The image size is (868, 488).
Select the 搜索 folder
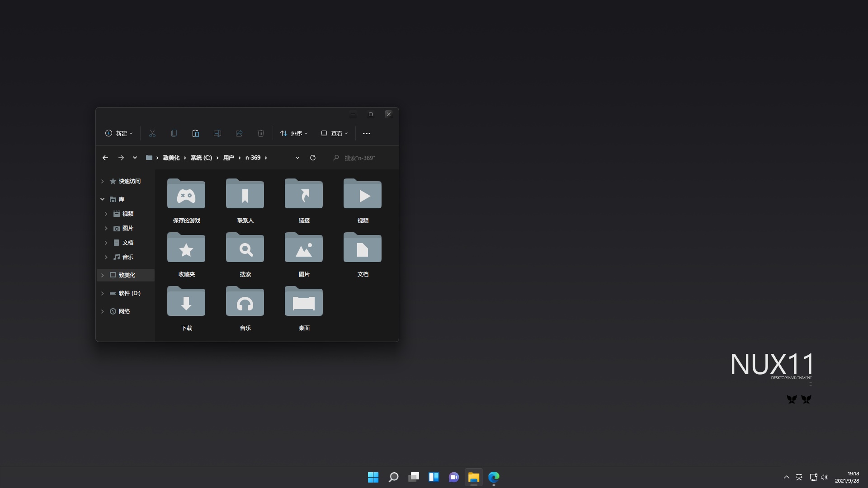(245, 254)
